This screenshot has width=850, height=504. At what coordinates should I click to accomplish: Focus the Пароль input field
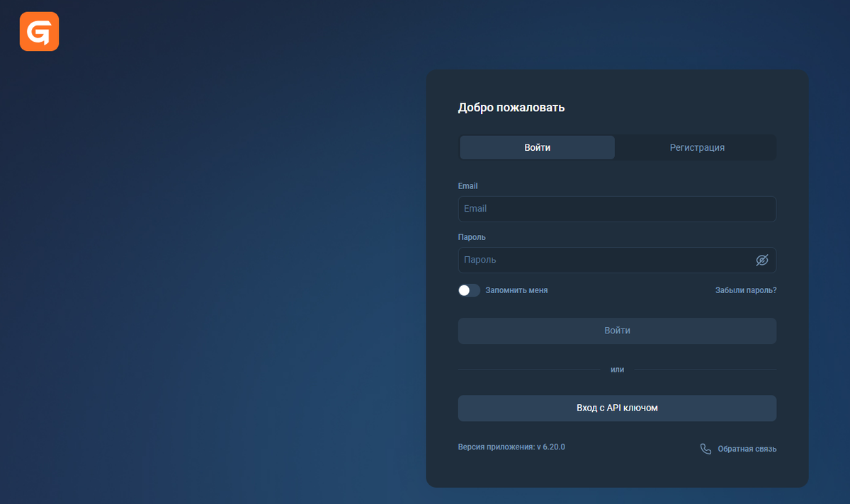click(x=617, y=260)
